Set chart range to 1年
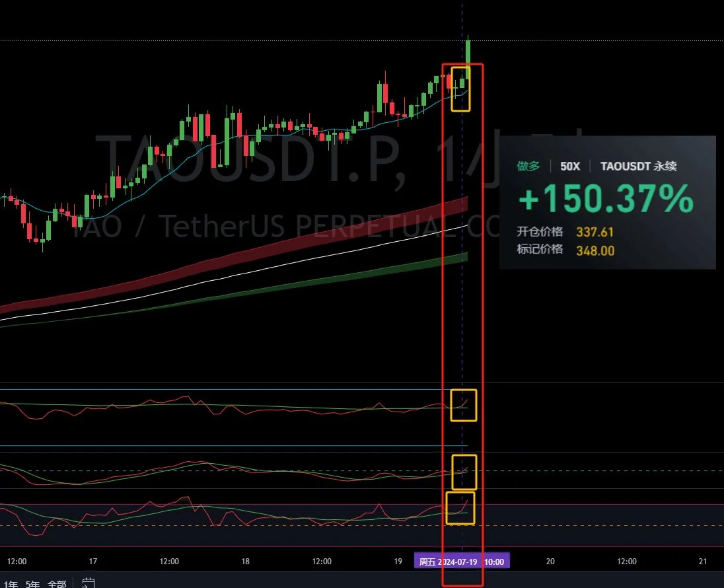 11,584
